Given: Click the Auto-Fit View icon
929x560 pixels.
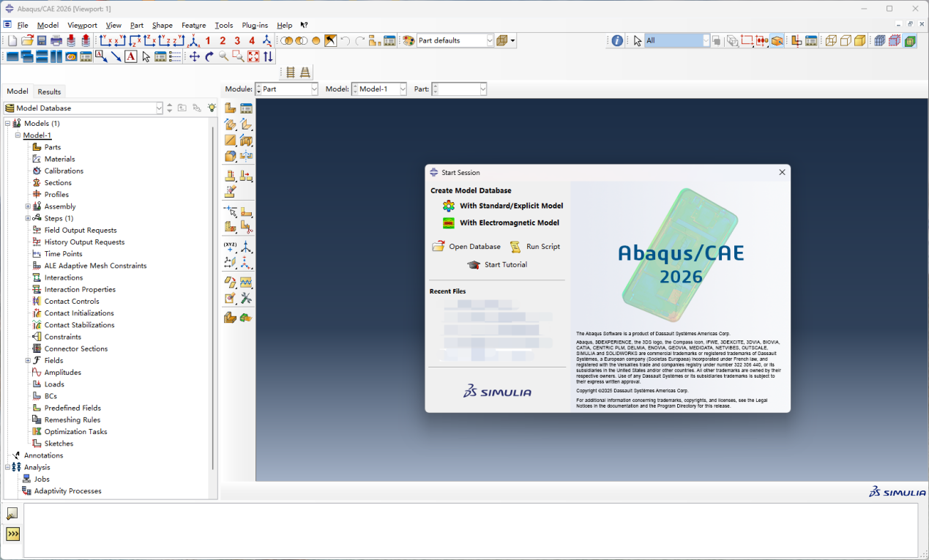Looking at the screenshot, I should click(x=253, y=56).
